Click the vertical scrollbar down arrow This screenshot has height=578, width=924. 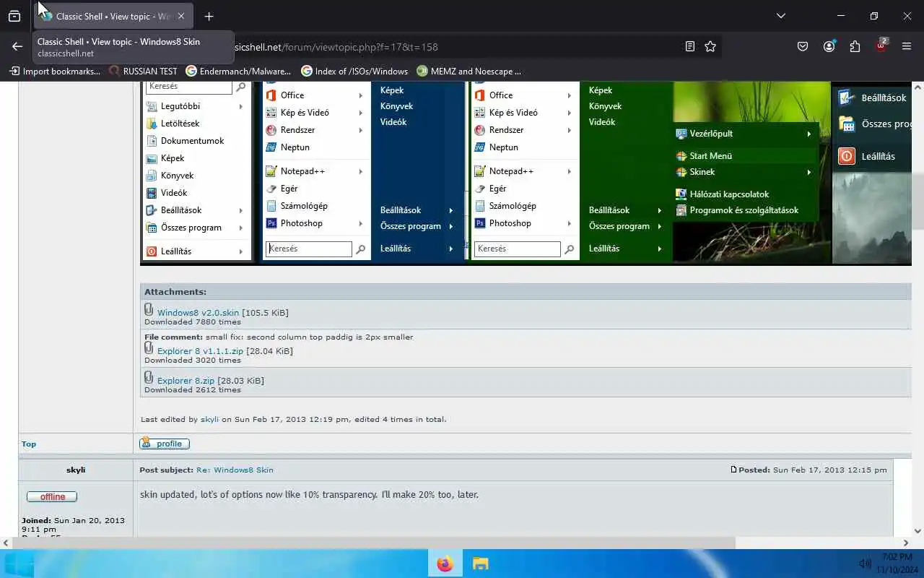(918, 532)
